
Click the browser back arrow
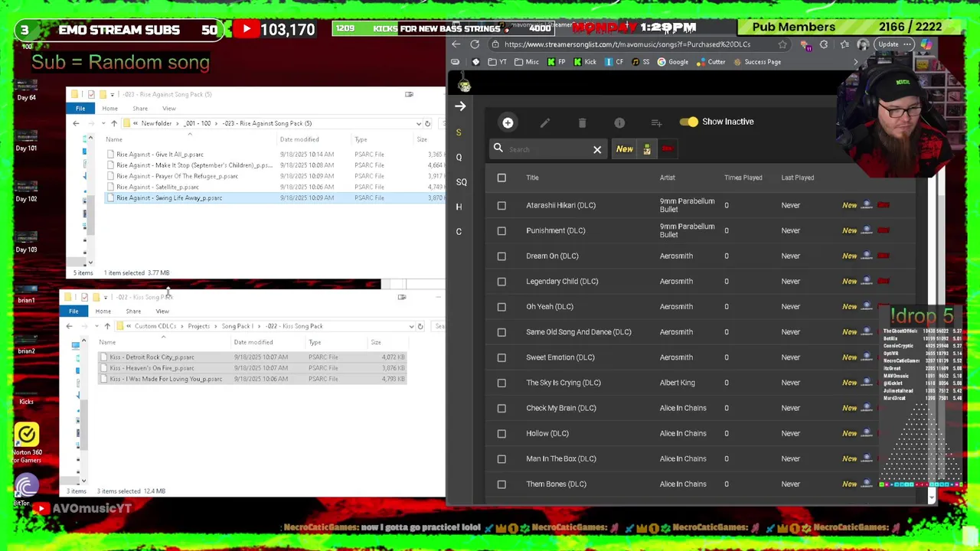[456, 44]
